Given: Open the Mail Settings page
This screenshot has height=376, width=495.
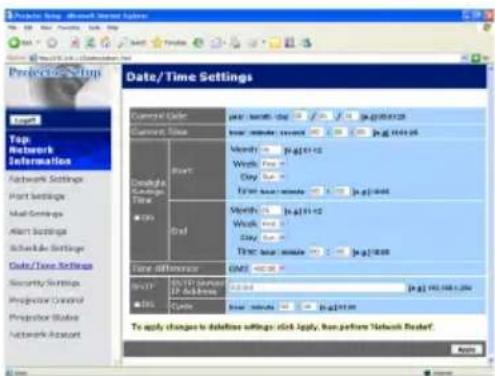Looking at the screenshot, I should tap(36, 214).
